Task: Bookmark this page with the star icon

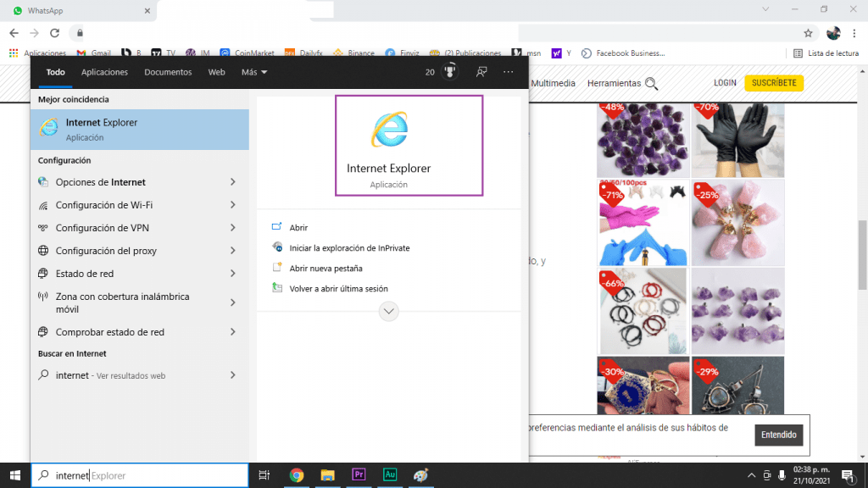Action: [808, 33]
